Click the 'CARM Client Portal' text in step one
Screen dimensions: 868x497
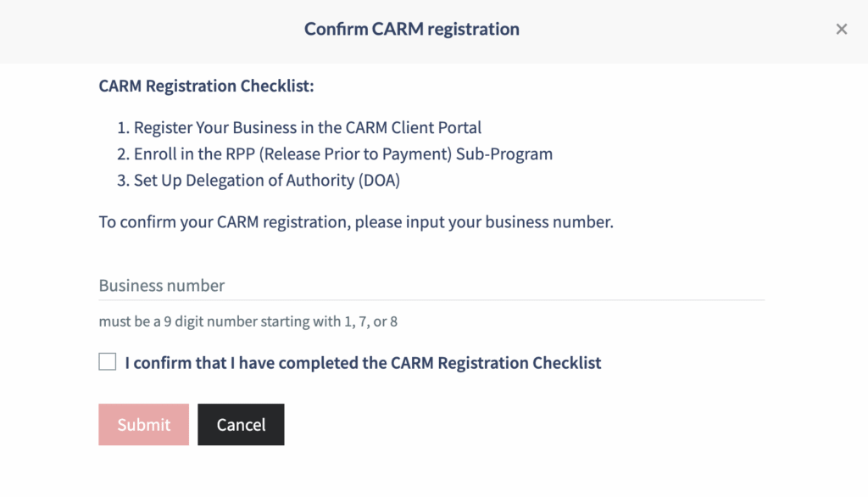[x=413, y=128]
